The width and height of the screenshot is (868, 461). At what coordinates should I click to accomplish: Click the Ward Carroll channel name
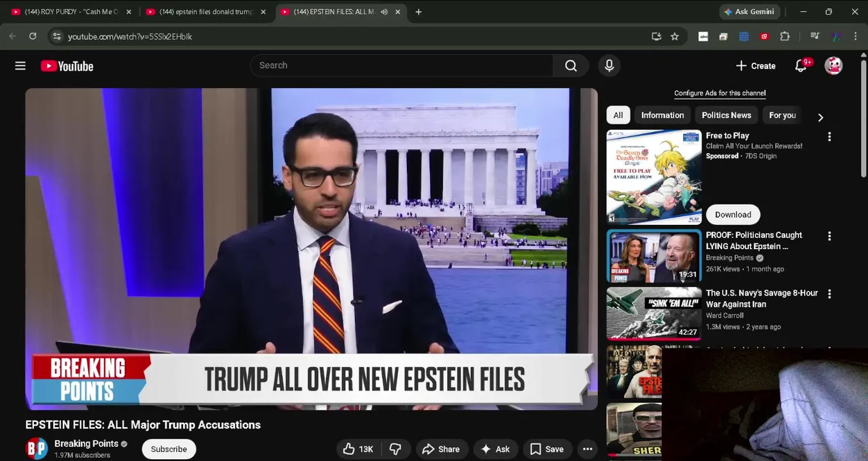click(x=725, y=316)
